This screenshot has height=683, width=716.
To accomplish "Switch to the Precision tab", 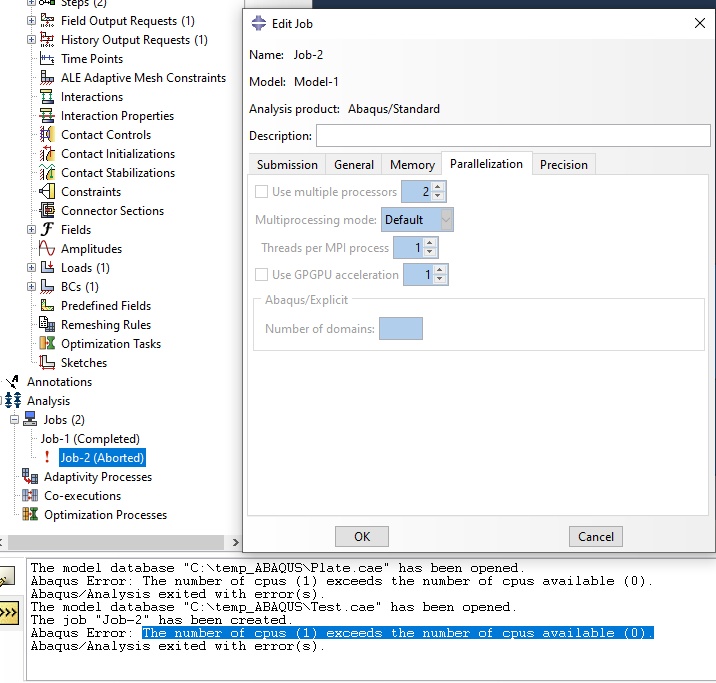I will [564, 165].
